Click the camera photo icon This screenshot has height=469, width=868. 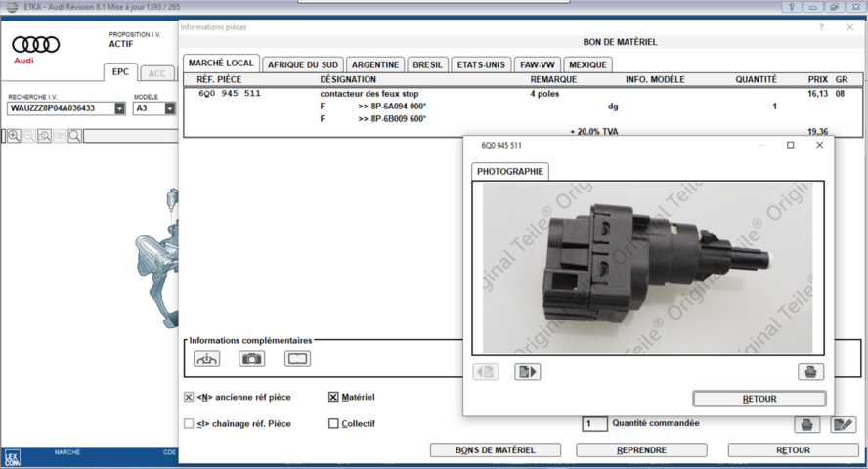252,359
